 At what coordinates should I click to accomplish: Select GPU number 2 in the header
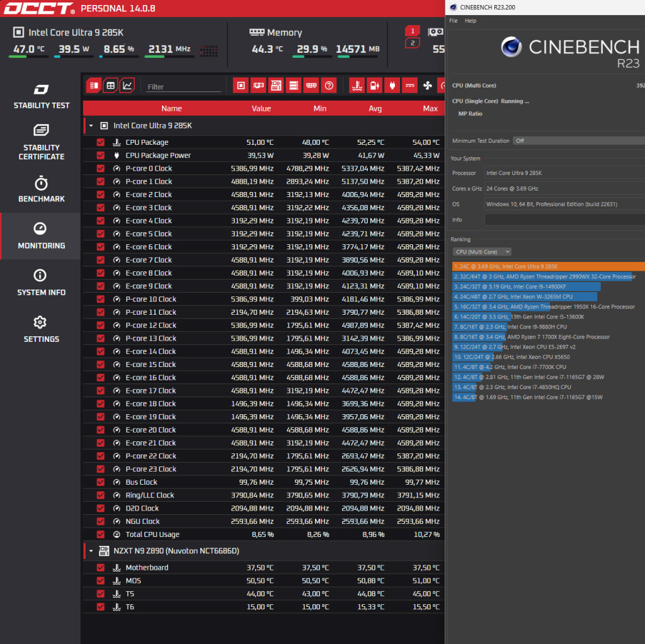(x=413, y=43)
